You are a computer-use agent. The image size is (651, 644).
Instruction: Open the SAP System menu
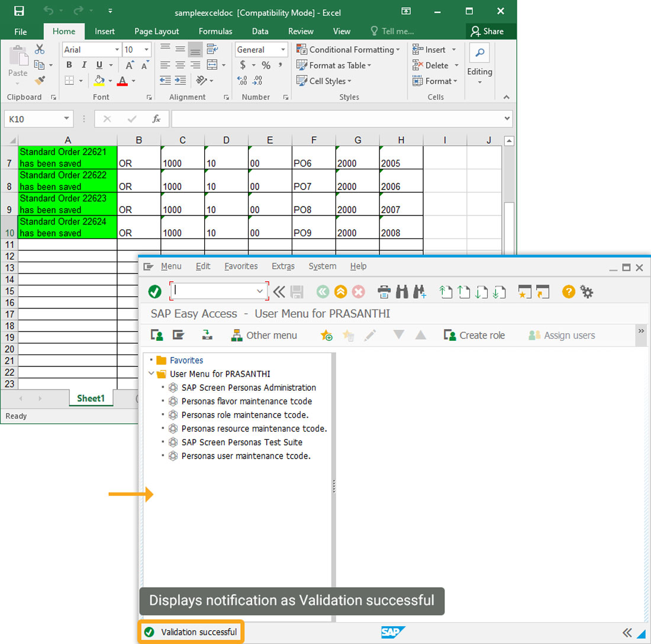coord(322,266)
